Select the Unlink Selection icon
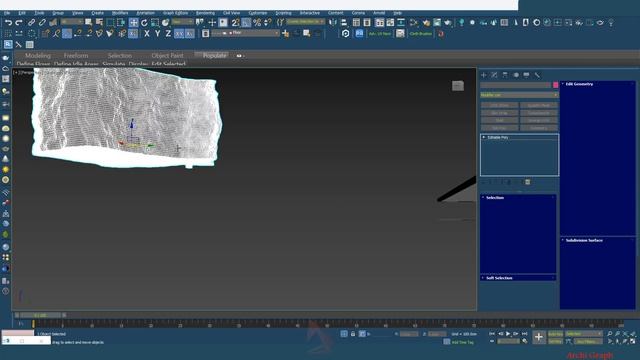Image resolution: width=640 pixels, height=360 pixels. click(x=42, y=23)
